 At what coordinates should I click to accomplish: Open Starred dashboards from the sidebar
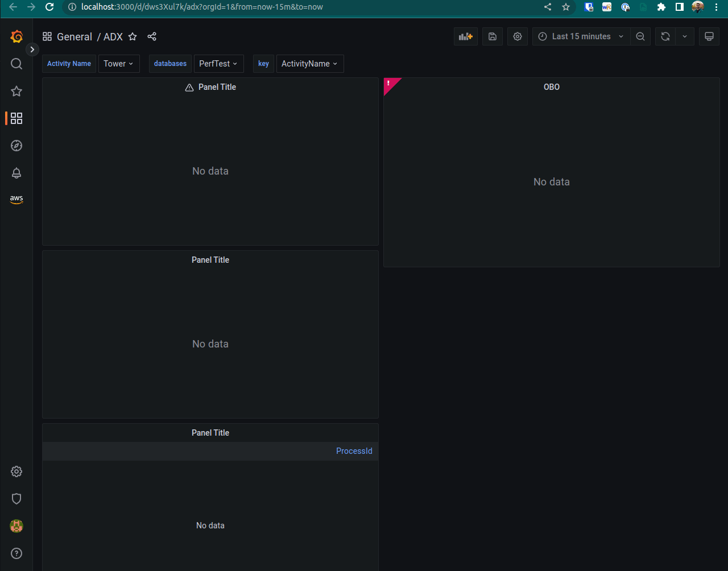(16, 91)
